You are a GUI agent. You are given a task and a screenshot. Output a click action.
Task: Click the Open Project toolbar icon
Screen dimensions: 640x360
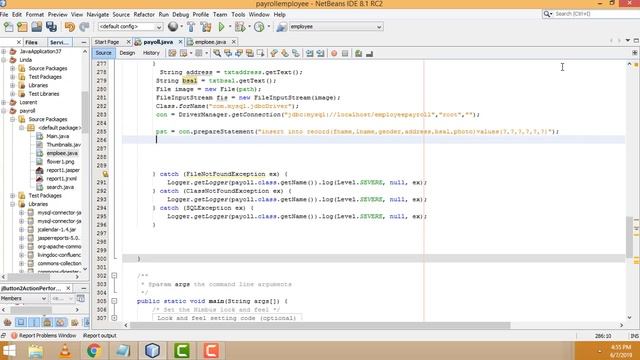tap(37, 27)
